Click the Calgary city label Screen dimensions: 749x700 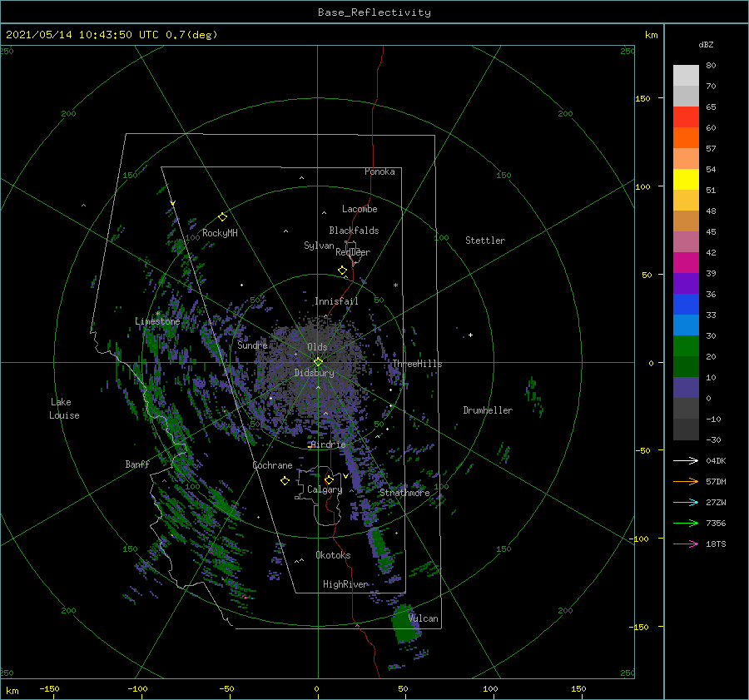click(325, 489)
